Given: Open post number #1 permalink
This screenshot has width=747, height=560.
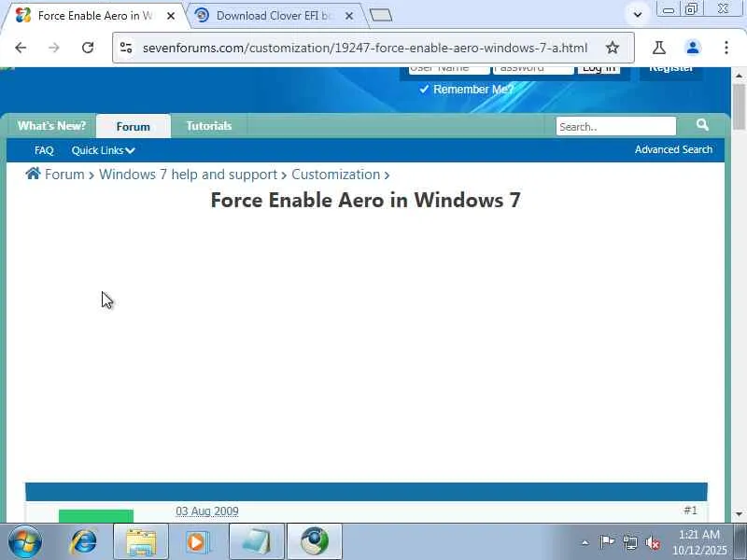Looking at the screenshot, I should tap(690, 511).
